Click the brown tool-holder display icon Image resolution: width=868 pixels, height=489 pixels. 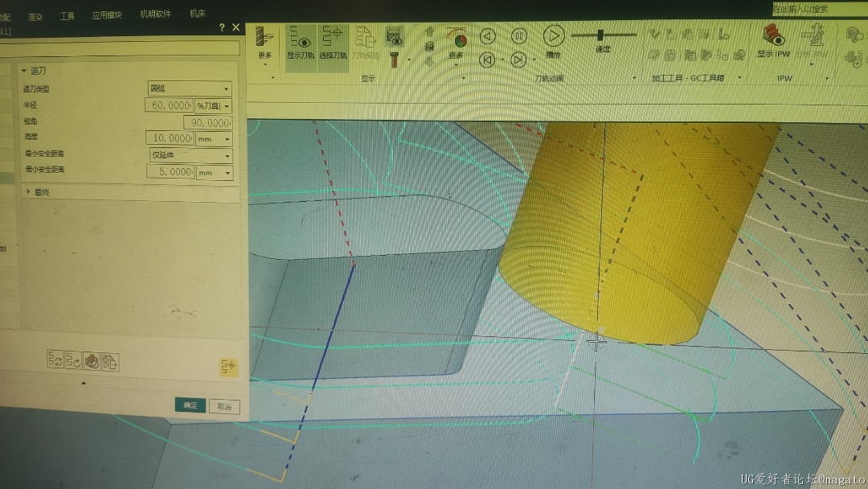pyautogui.click(x=394, y=60)
